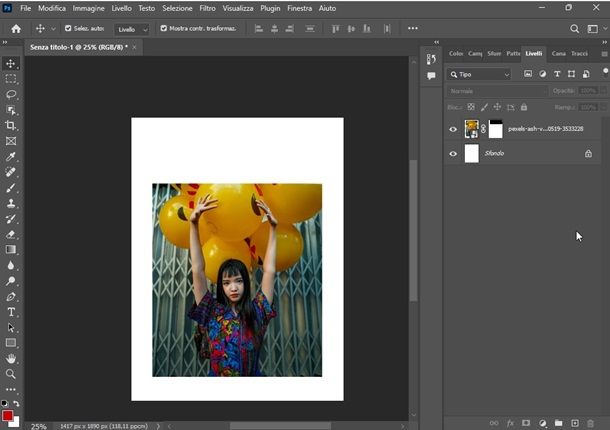Toggle smart object layer filter icon
This screenshot has height=430, width=610.
coord(586,74)
